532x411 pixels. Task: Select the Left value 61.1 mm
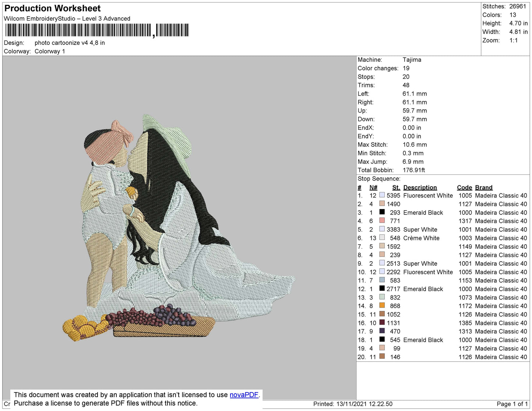click(415, 93)
